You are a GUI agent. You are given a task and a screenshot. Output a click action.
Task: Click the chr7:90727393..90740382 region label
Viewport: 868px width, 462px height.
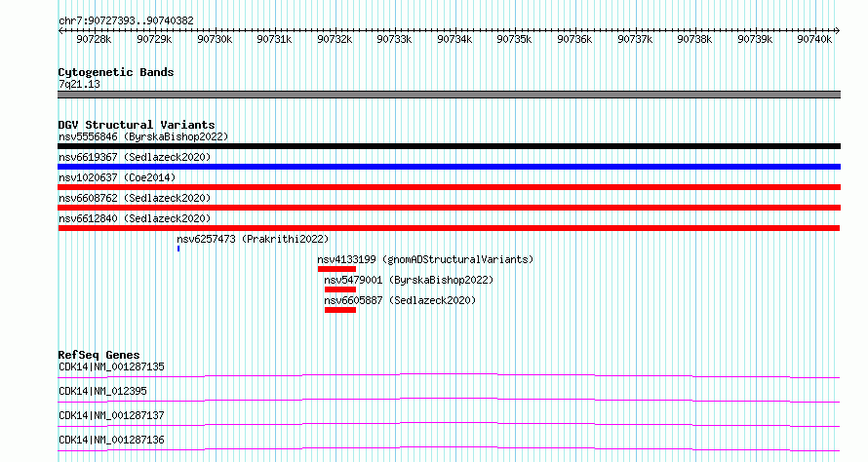(126, 21)
